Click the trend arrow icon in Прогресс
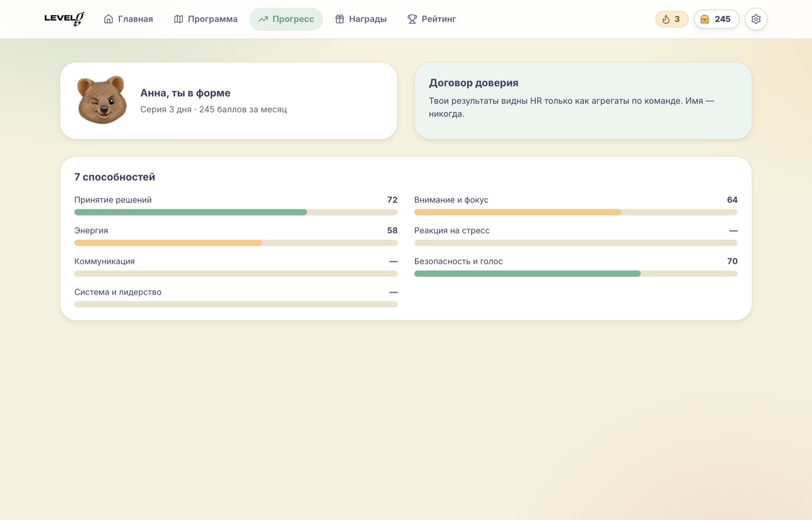812x520 pixels. point(263,19)
